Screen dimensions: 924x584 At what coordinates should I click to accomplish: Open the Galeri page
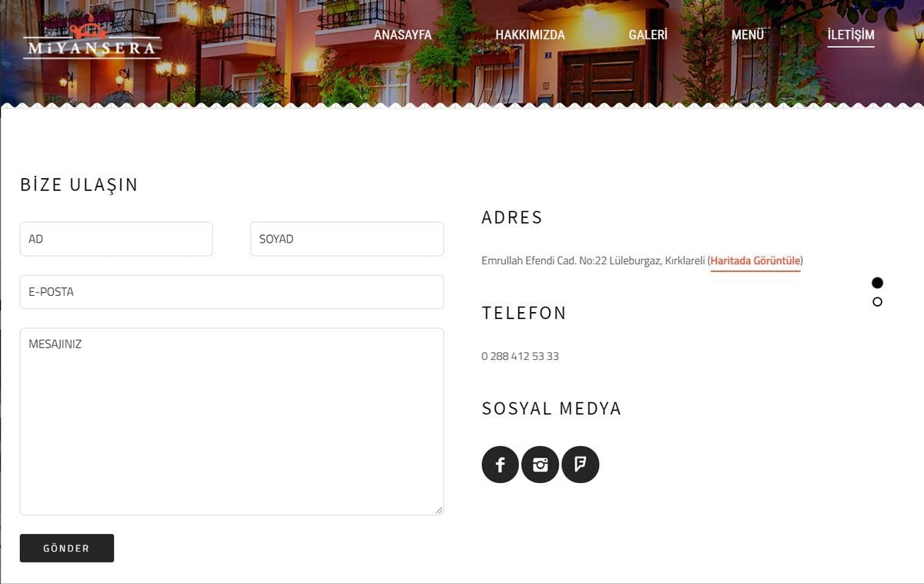(648, 35)
